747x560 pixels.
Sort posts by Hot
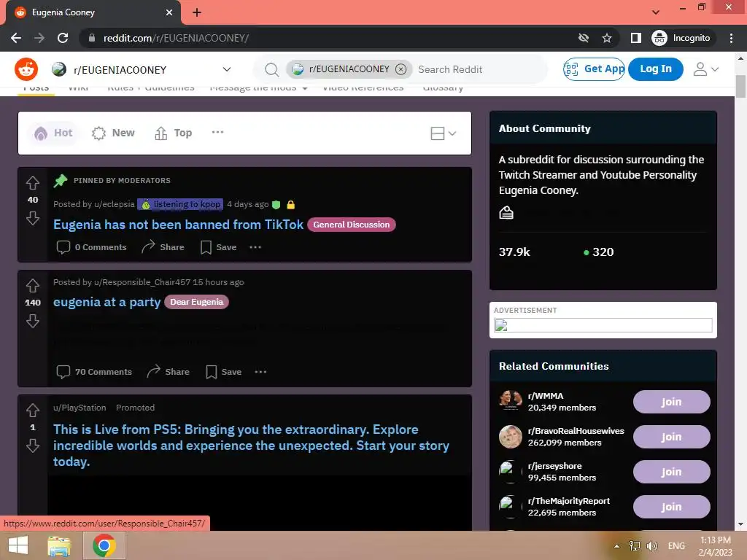tap(53, 133)
